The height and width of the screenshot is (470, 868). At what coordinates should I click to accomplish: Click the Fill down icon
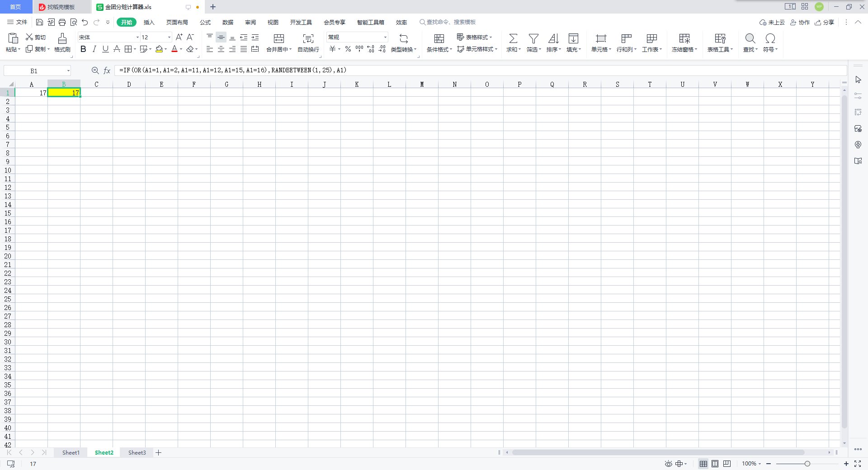click(x=573, y=38)
